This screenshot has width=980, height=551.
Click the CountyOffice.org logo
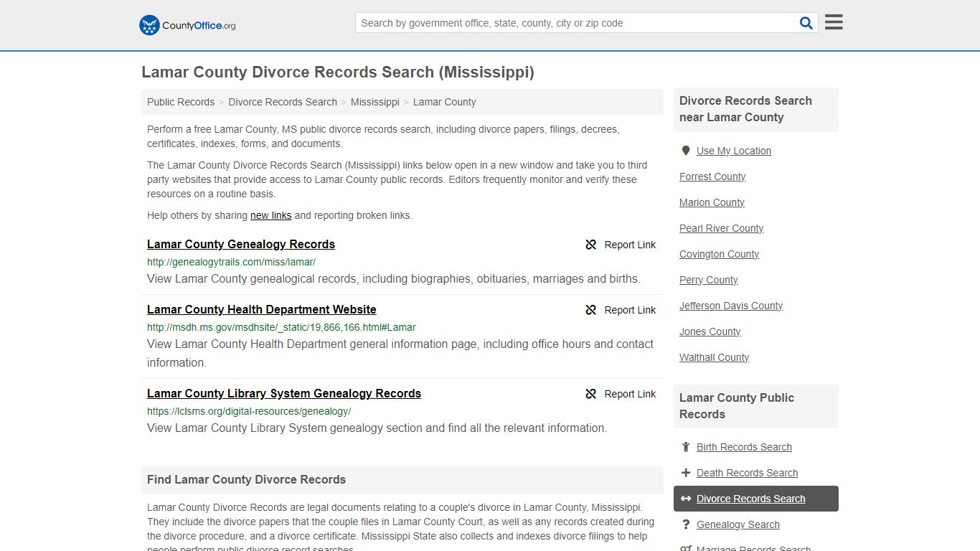tap(186, 24)
